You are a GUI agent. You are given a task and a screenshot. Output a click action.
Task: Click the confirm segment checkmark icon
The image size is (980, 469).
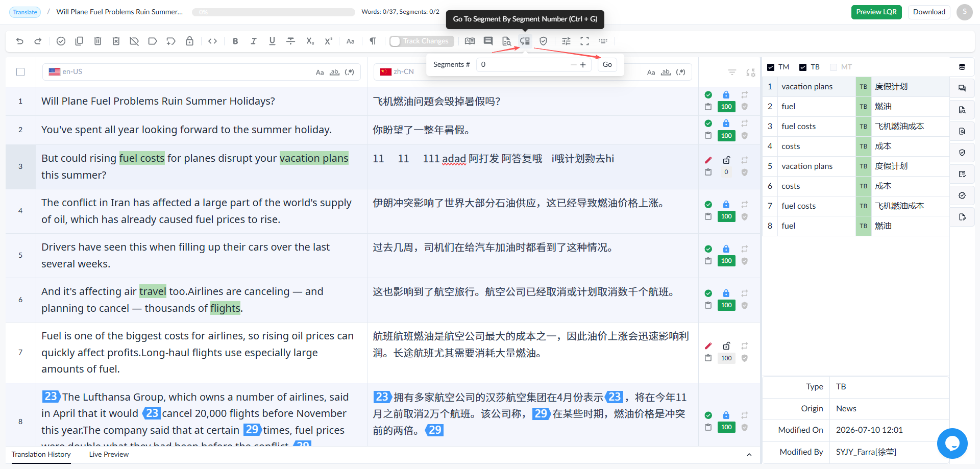point(61,41)
